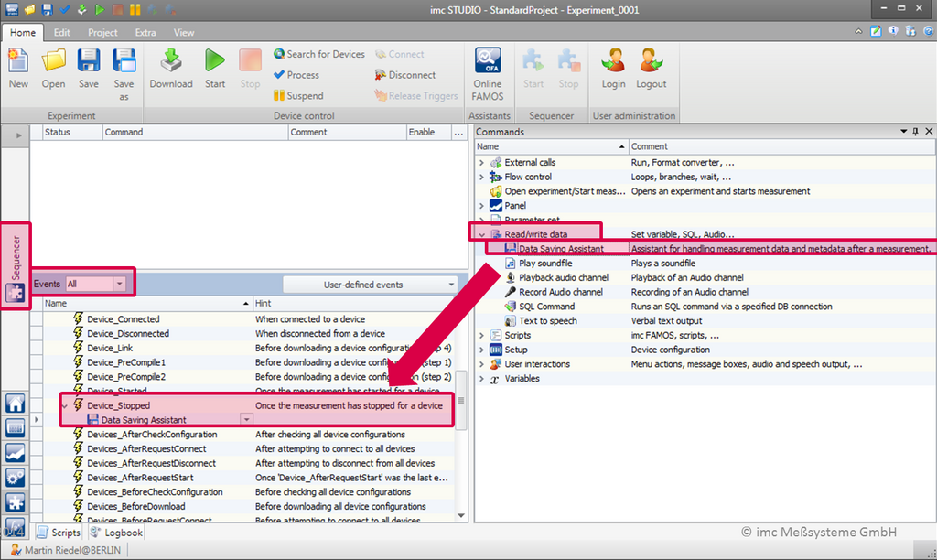This screenshot has width=937, height=560.
Task: Click Search for Devices
Action: click(318, 54)
